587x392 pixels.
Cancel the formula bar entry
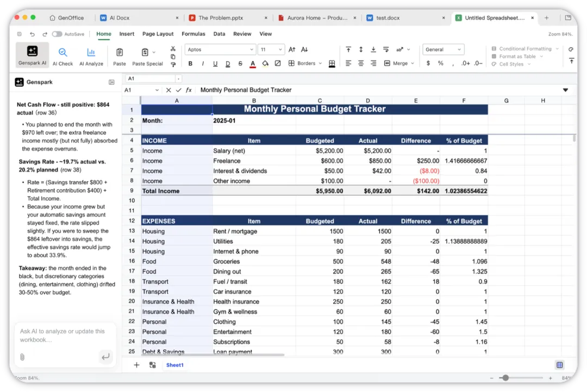[x=168, y=90]
